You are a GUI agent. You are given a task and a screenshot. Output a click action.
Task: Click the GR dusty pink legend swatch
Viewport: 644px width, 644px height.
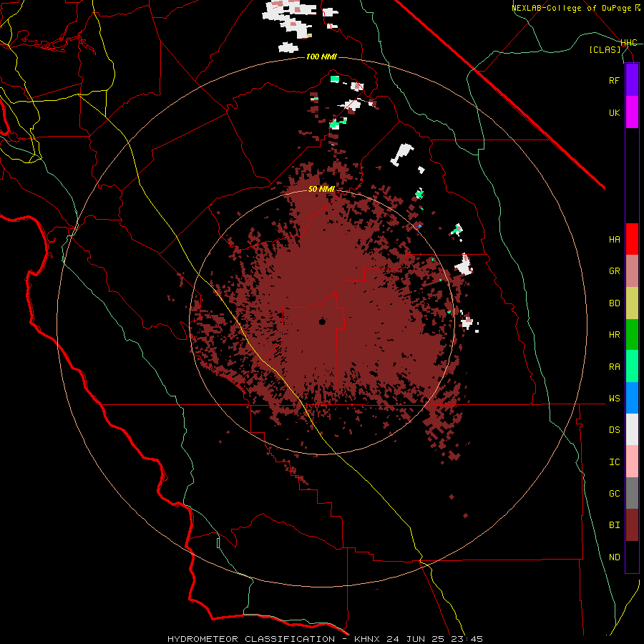[632, 271]
